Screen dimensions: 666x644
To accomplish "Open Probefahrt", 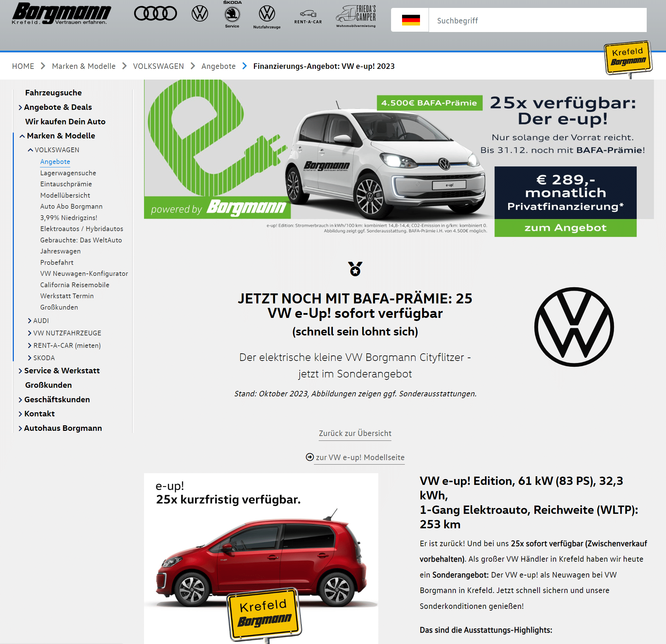I will (57, 262).
